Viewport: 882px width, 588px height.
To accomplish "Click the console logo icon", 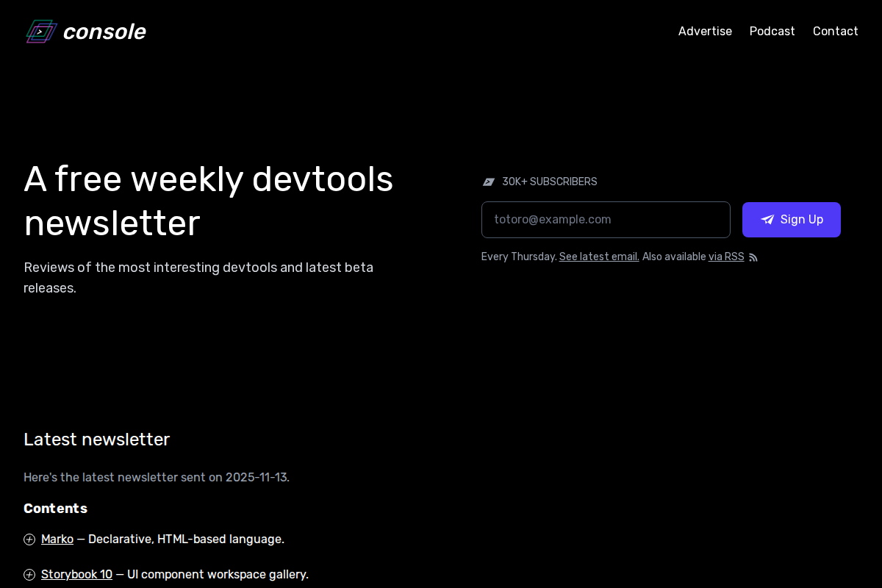I will (41, 32).
